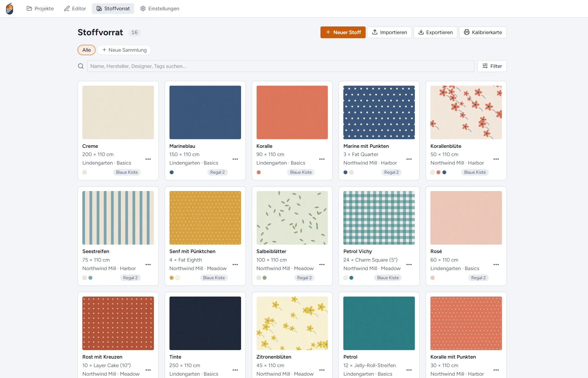Add a Neue Sammlung collection
Viewport: 588px width, 378px height.
[124, 50]
